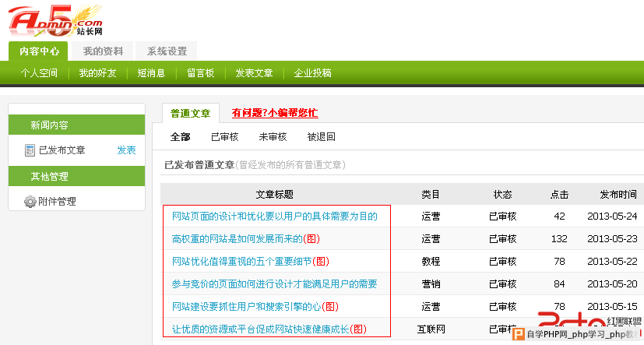
Task: Click the 其他管理 sidebar header
Action: pyautogui.click(x=77, y=176)
